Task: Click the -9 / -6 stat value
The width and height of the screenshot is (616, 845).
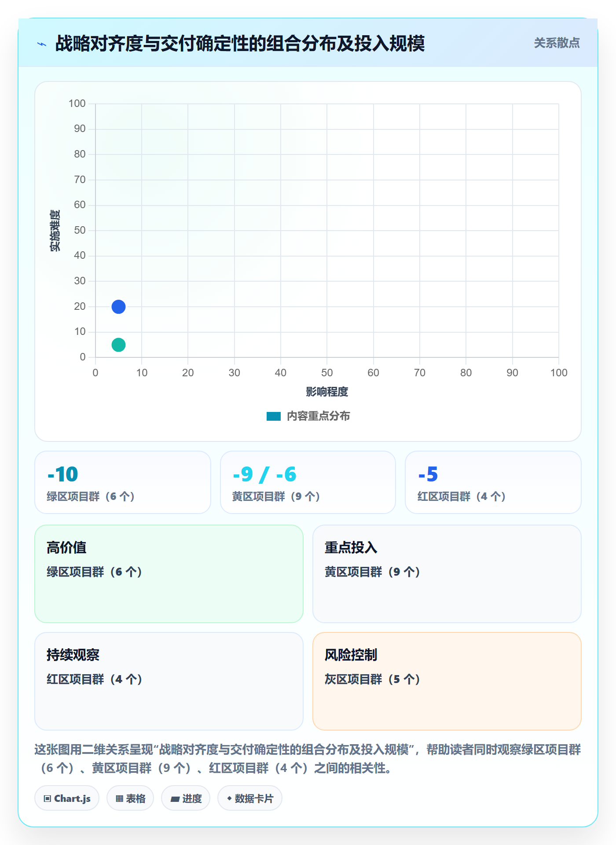Action: [x=264, y=474]
